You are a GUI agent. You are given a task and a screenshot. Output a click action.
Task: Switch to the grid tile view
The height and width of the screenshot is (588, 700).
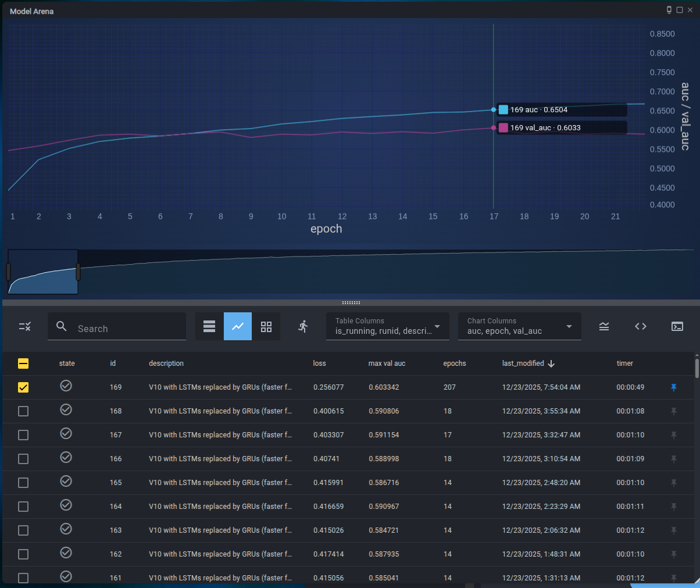(x=266, y=326)
